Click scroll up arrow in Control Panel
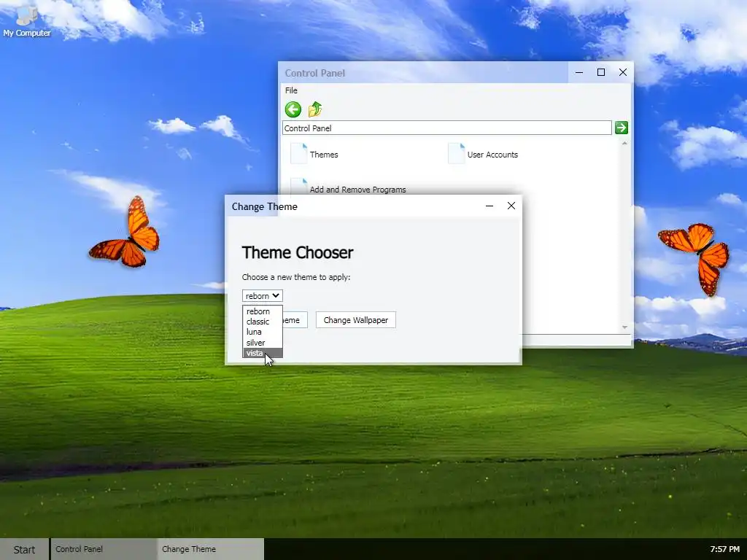 pos(624,143)
